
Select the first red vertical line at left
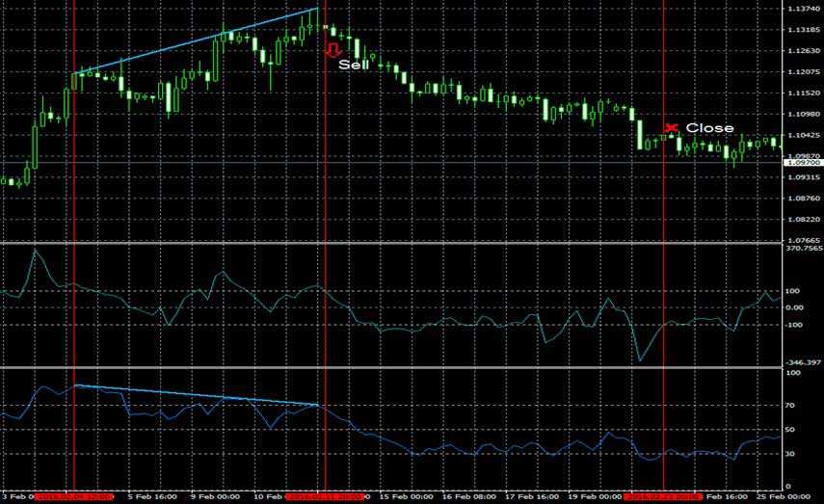73,289
